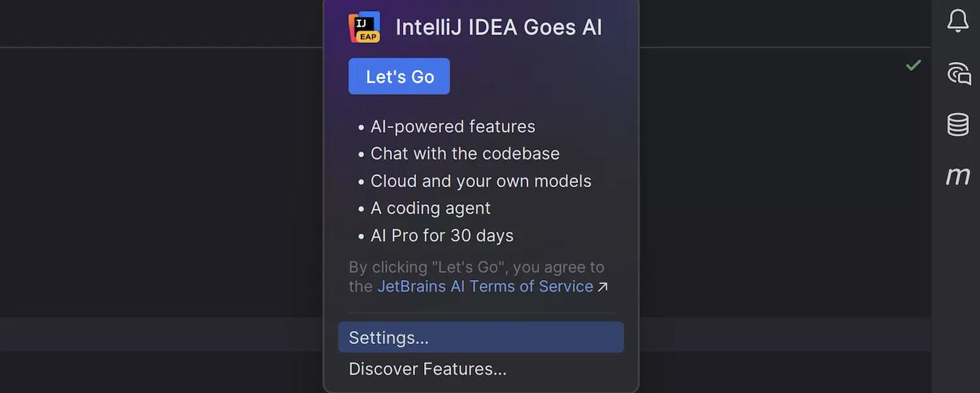Click the A coding agent bullet item
This screenshot has width=980, height=393.
(431, 208)
